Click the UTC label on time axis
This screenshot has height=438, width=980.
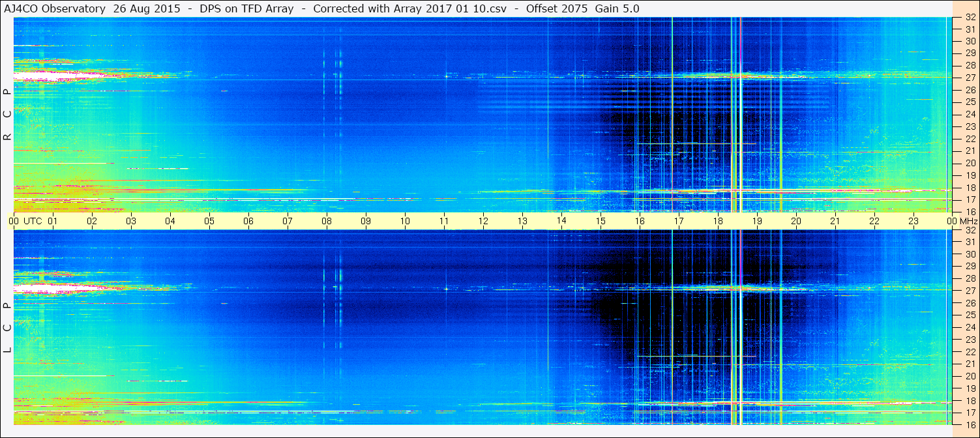coord(33,221)
